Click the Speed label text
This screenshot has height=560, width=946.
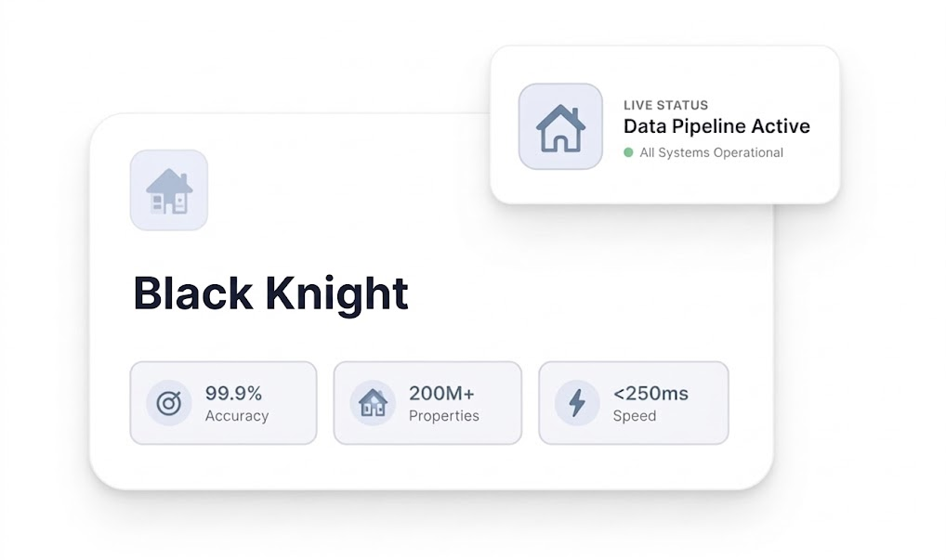pyautogui.click(x=635, y=416)
